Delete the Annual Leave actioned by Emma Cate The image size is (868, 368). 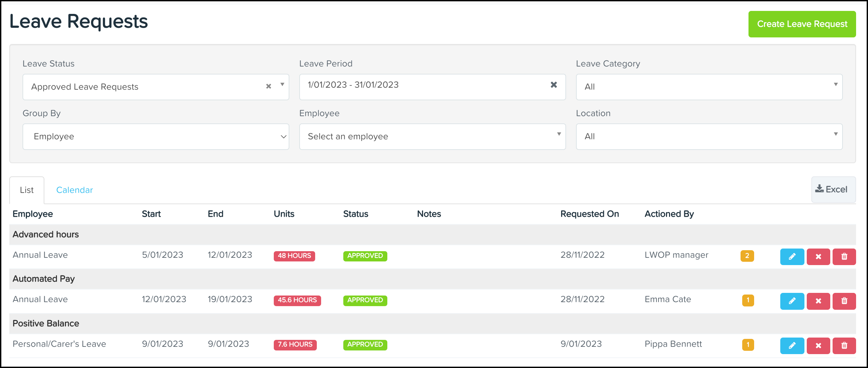click(844, 301)
